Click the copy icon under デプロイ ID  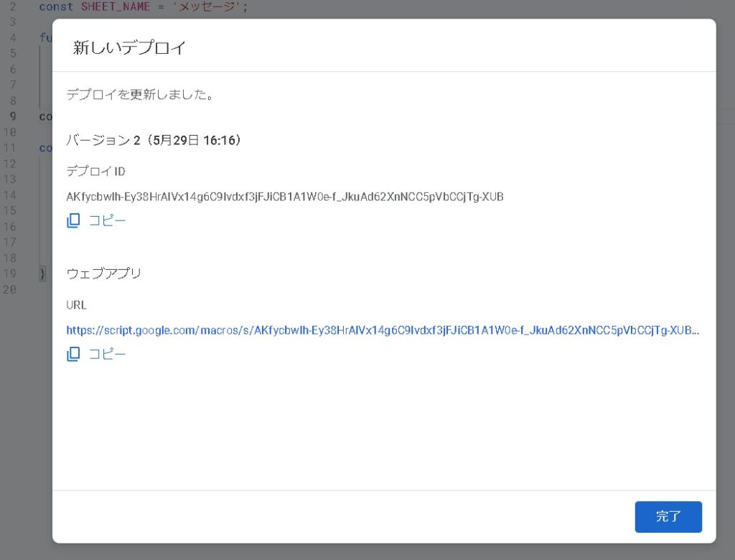pyautogui.click(x=73, y=221)
